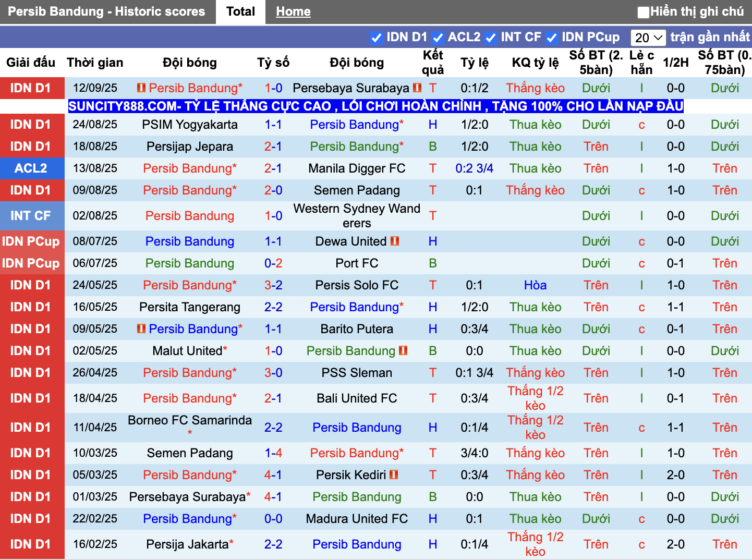Select the INT CF league badge
This screenshot has height=560, width=752.
tap(32, 216)
